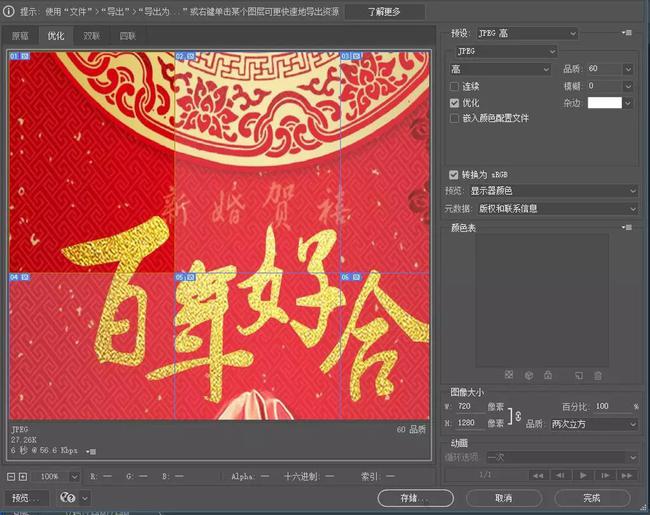Expand the 品质 60 value arrow

[x=628, y=69]
